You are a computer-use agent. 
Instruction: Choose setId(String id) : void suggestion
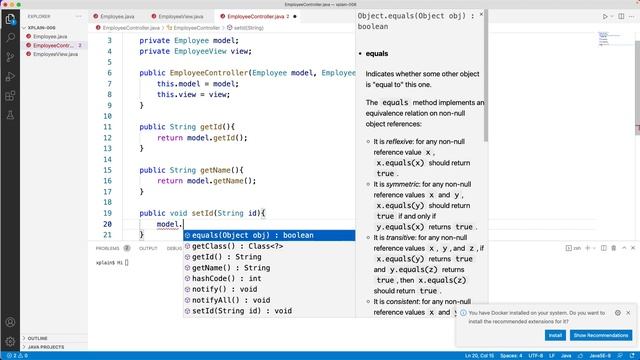(269, 311)
